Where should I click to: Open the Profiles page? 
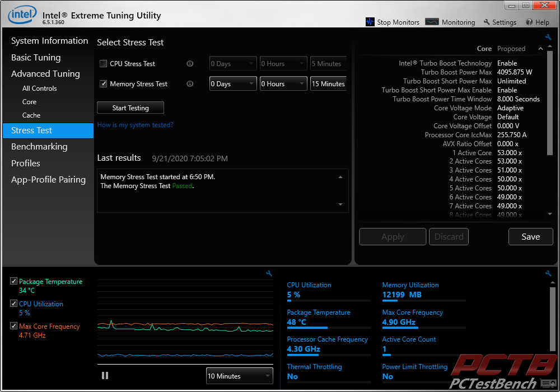25,163
